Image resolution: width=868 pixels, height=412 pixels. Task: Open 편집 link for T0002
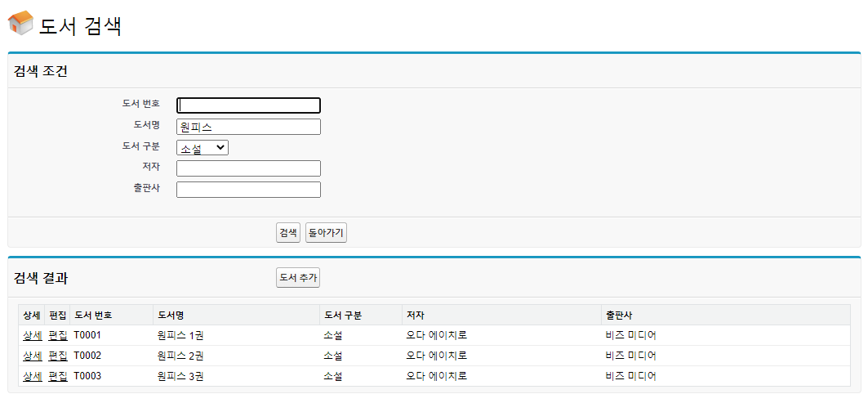pos(58,356)
